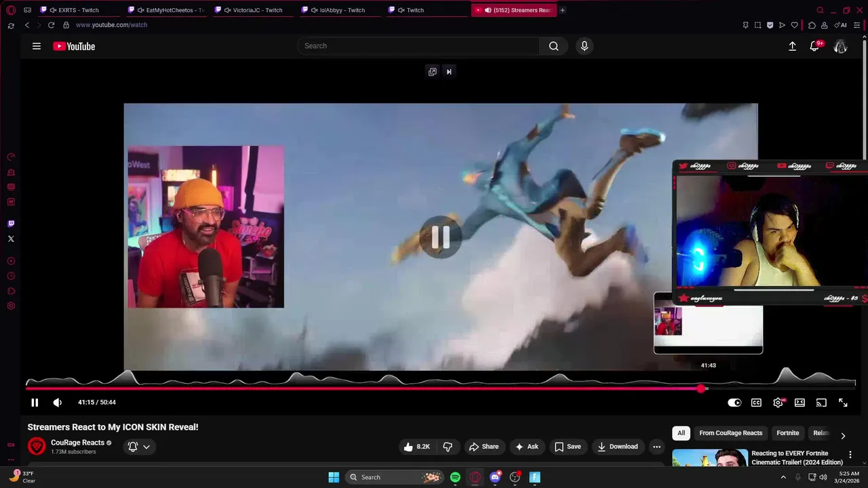868x488 pixels.
Task: Skip to next video above the player
Action: (x=449, y=72)
